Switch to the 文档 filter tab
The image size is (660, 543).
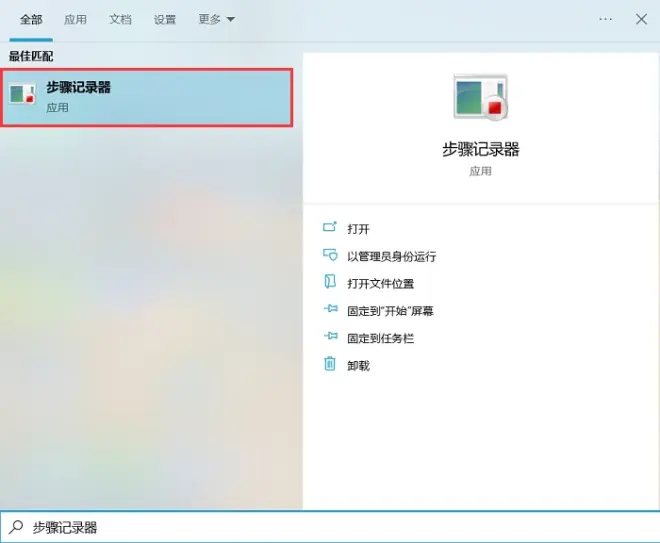[x=120, y=19]
